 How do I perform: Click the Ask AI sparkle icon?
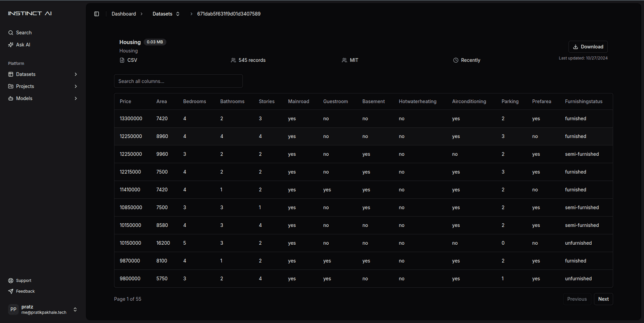(11, 45)
